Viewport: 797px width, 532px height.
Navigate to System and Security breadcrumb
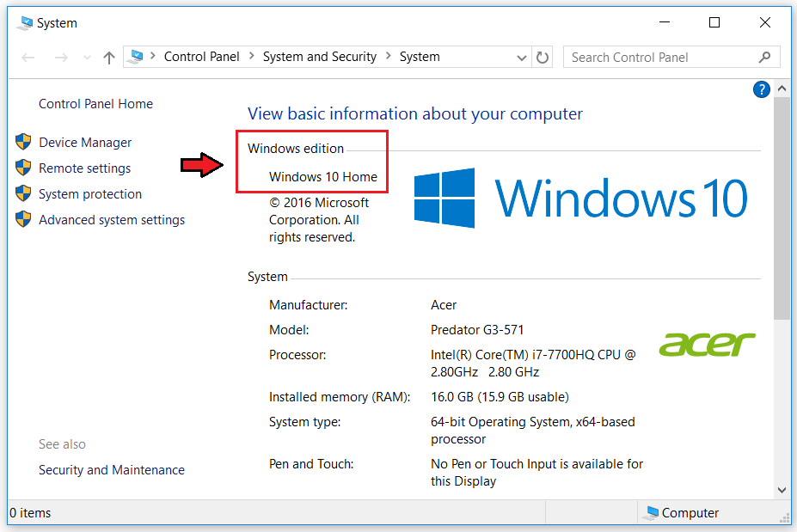pos(319,57)
